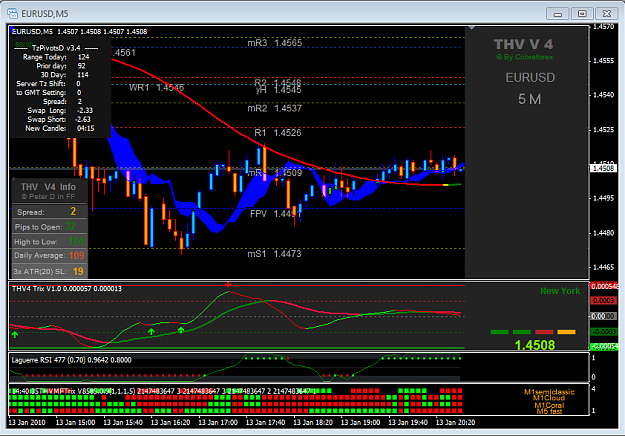Click the EURUSD,M5 chart window icon
The height and width of the screenshot is (436, 625).
tap(12, 14)
